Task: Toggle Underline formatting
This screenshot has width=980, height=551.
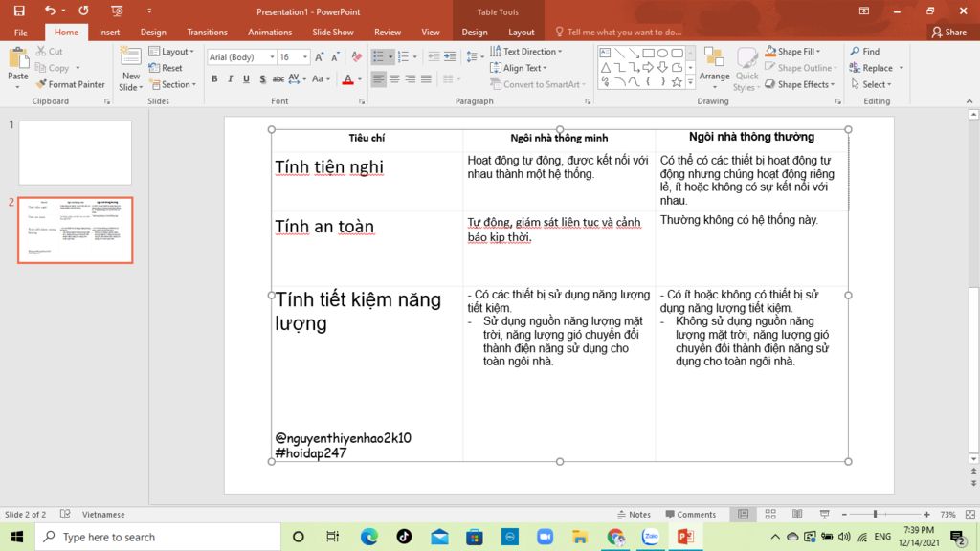Action: 246,78
